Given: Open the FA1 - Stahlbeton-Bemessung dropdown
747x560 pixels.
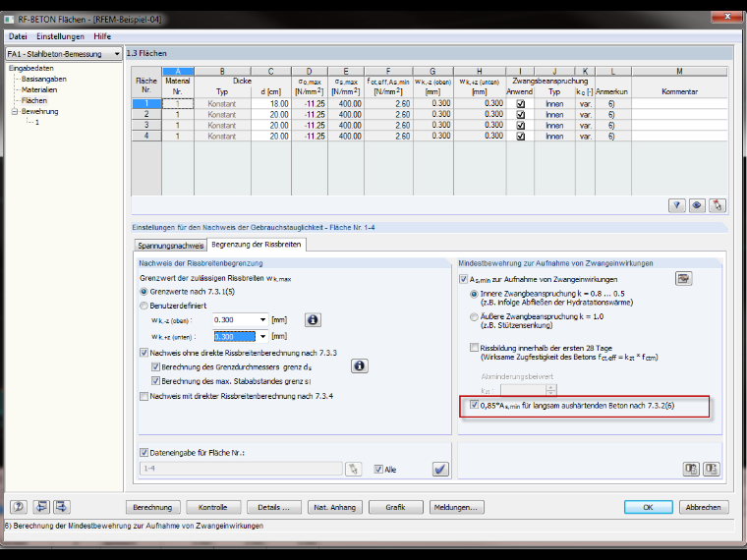Looking at the screenshot, I should 117,54.
